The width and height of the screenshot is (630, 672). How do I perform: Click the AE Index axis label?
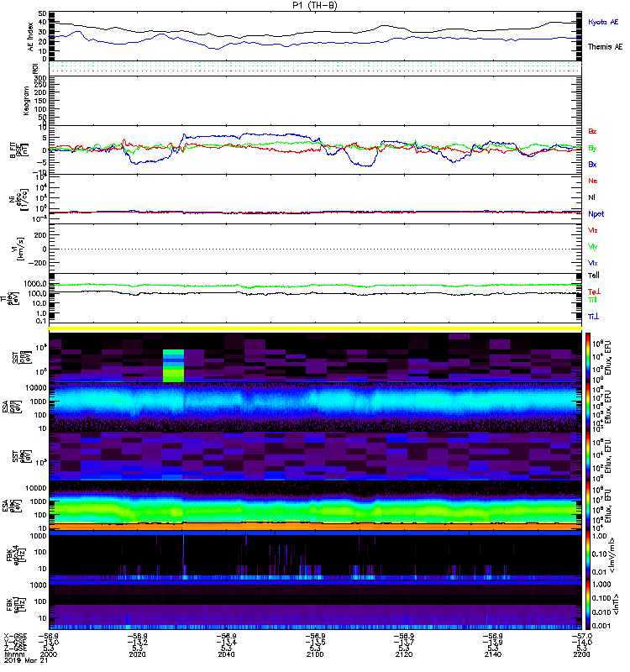(30, 37)
